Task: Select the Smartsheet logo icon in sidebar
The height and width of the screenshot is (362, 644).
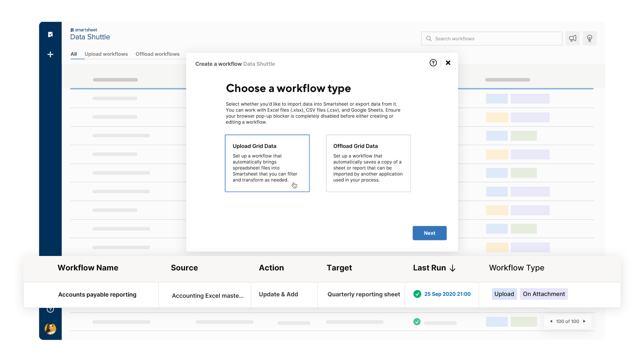Action: tap(51, 34)
